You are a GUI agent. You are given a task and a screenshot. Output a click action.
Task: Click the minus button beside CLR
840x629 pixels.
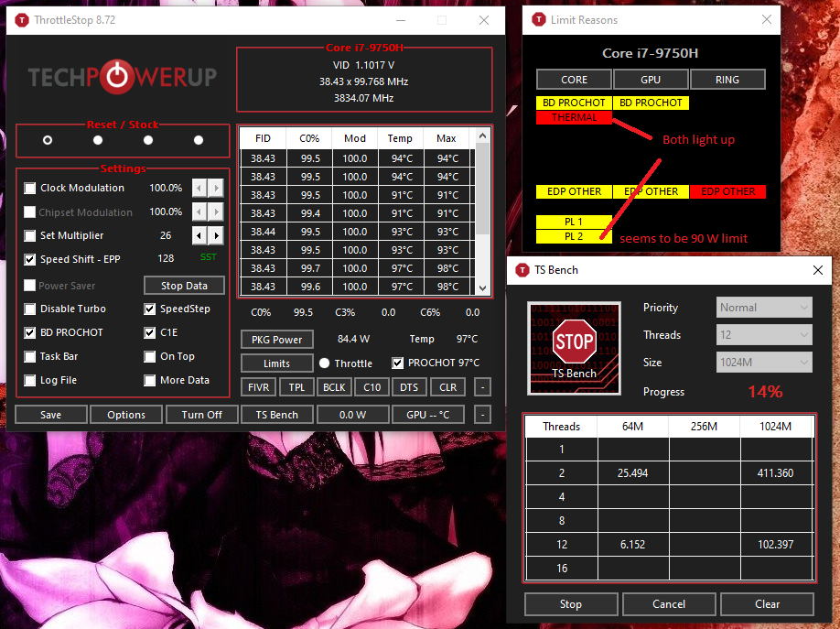[x=482, y=387]
